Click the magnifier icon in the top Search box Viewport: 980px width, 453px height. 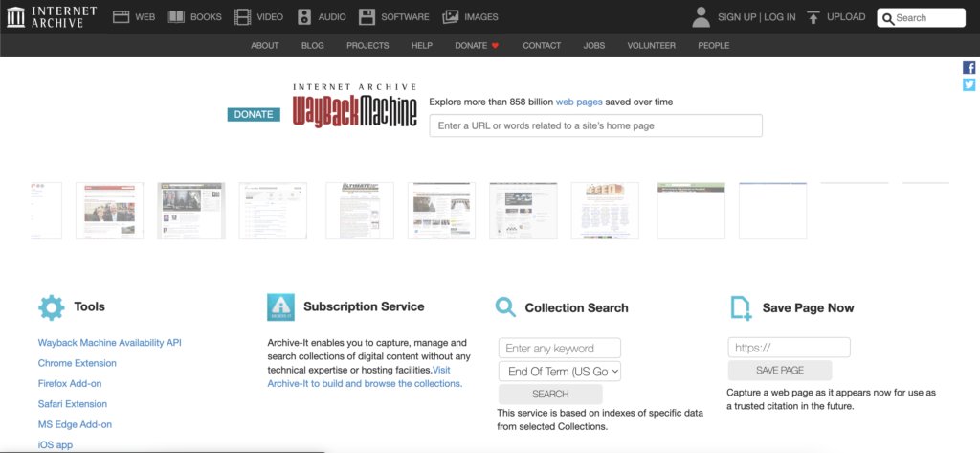click(x=888, y=19)
